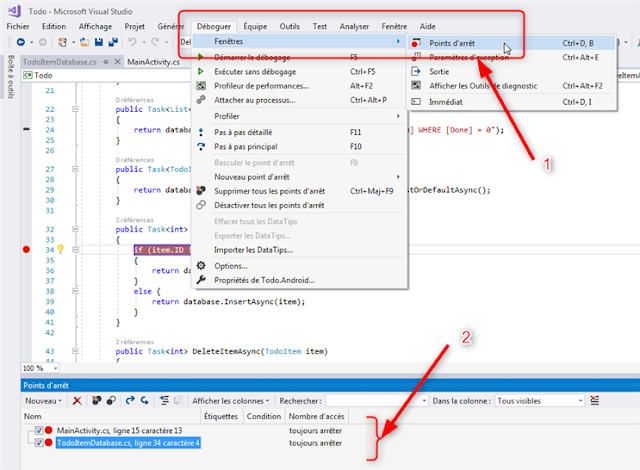Open the Afficher les colonnes dropdown
The height and width of the screenshot is (470, 640).
[x=231, y=401]
